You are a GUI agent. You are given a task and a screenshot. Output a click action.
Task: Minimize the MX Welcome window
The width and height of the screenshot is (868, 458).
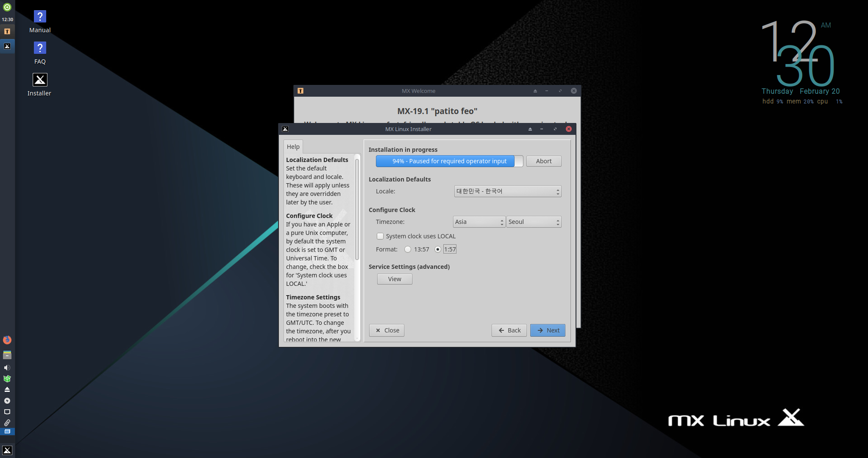click(547, 91)
